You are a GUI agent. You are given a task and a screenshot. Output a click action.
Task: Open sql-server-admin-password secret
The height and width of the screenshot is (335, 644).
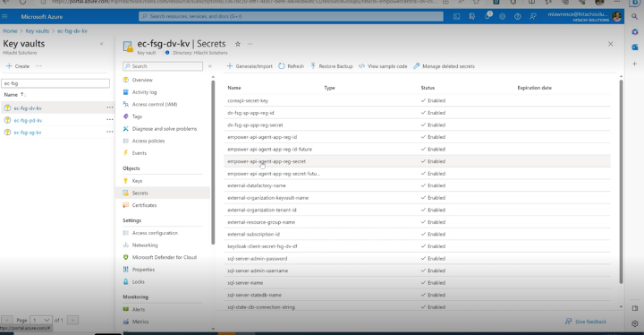pos(257,259)
